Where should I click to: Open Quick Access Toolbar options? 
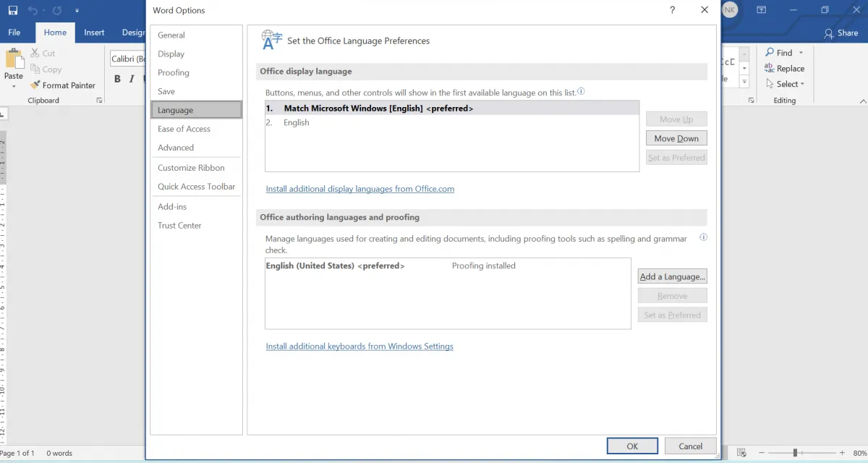pyautogui.click(x=196, y=187)
